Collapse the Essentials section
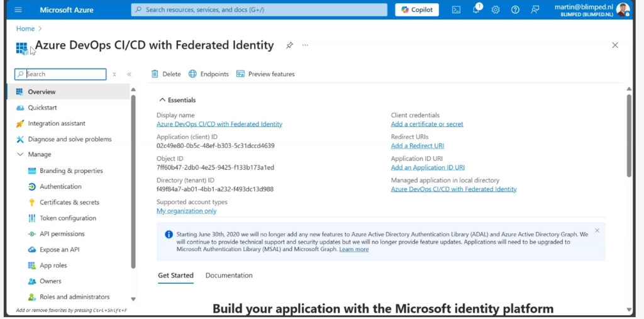 point(162,100)
